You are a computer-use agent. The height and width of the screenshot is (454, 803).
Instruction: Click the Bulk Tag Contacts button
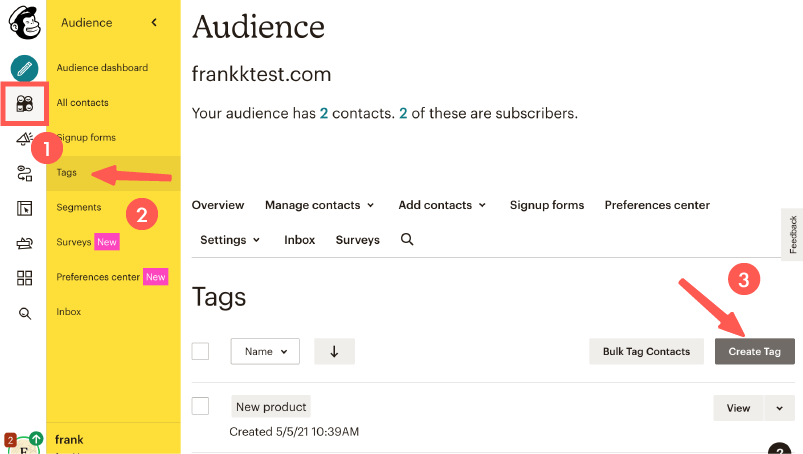click(646, 351)
